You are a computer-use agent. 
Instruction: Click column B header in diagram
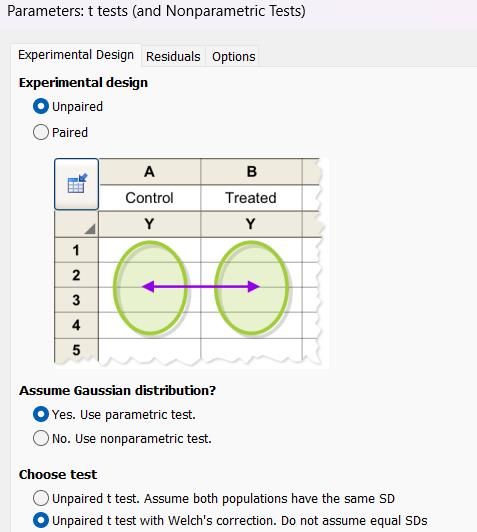(251, 172)
